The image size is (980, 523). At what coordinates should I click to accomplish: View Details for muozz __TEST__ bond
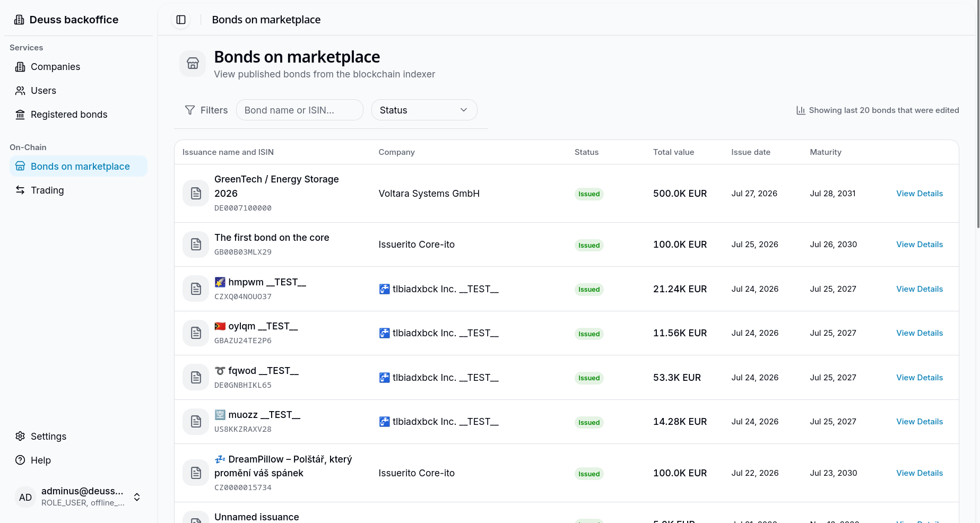point(920,422)
